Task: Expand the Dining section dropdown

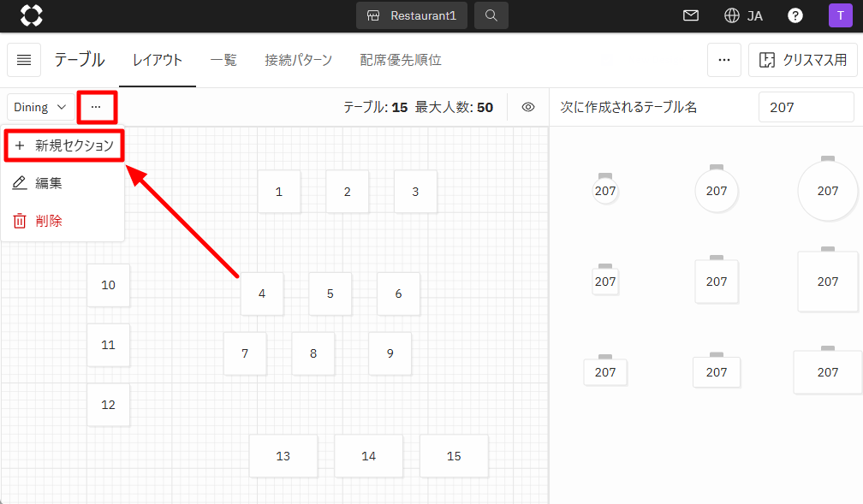Action: (x=39, y=107)
